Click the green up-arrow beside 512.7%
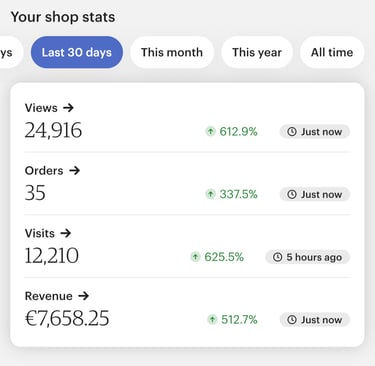Viewport: 375px width, 366px height. (x=212, y=319)
